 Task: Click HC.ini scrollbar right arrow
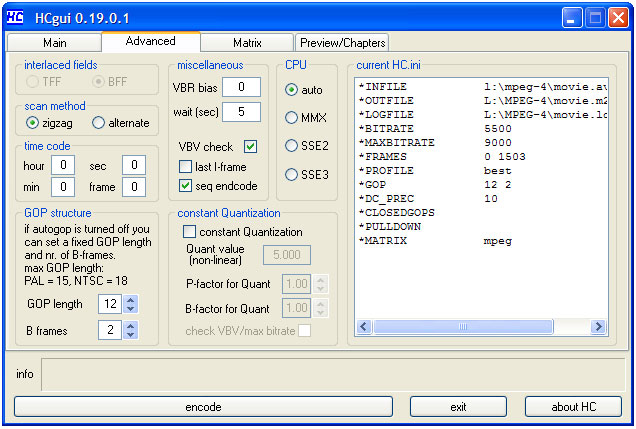(x=598, y=326)
